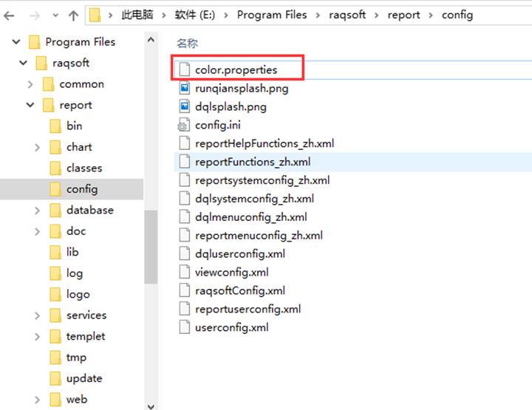Collapse the raqsoft tree node

tap(23, 63)
